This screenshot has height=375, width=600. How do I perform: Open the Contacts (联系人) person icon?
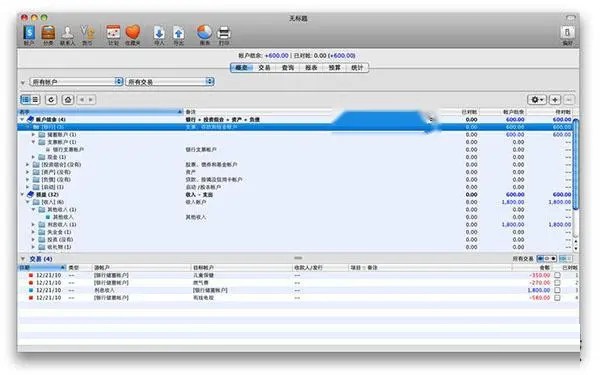pyautogui.click(x=68, y=34)
